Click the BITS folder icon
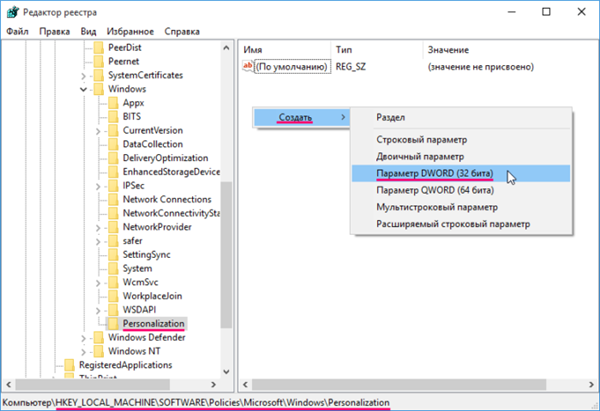 point(113,116)
